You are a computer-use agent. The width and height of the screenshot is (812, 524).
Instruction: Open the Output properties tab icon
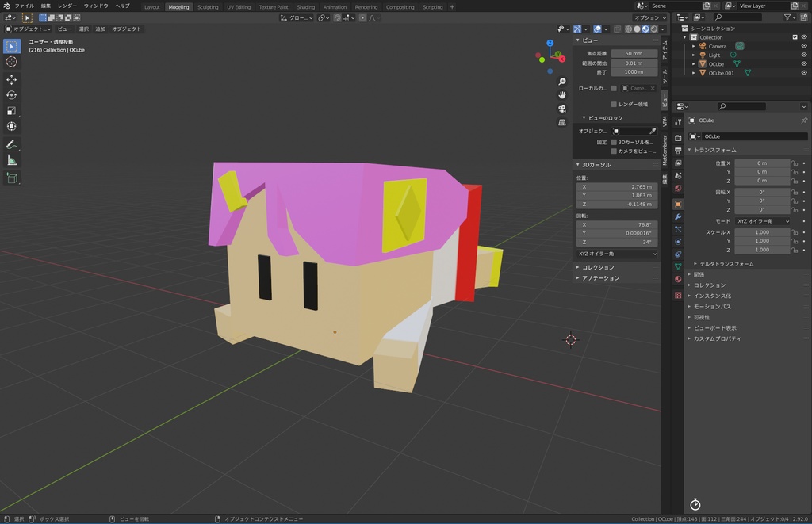pyautogui.click(x=678, y=150)
